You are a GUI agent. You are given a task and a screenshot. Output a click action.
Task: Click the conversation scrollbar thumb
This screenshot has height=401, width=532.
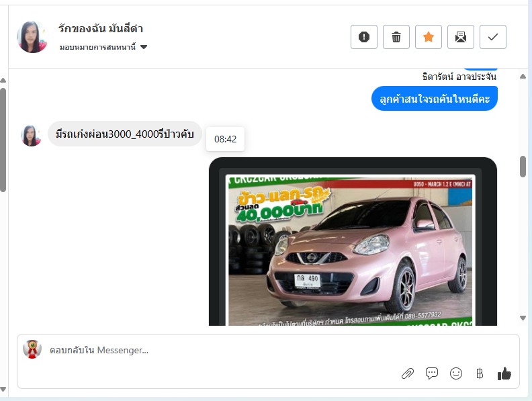(x=523, y=166)
